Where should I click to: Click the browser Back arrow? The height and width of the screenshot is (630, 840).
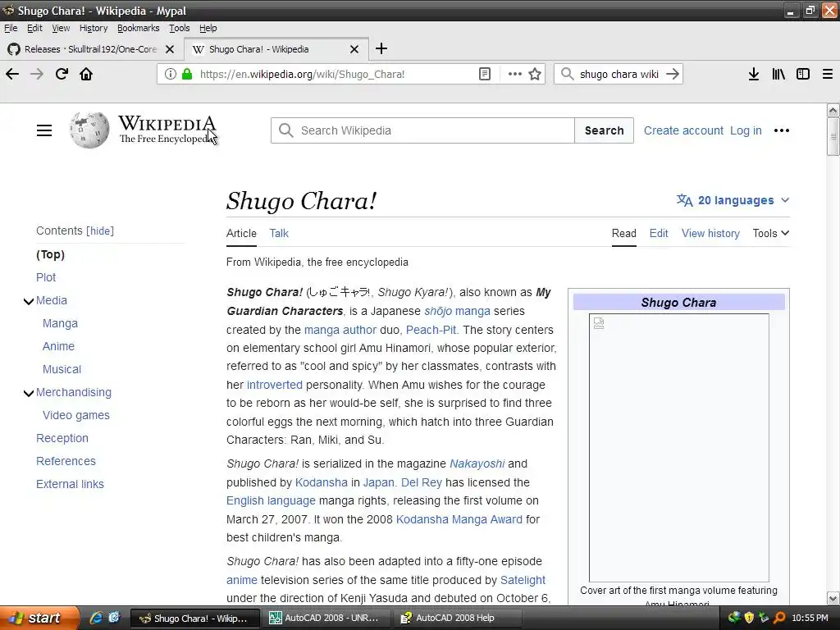(12, 74)
